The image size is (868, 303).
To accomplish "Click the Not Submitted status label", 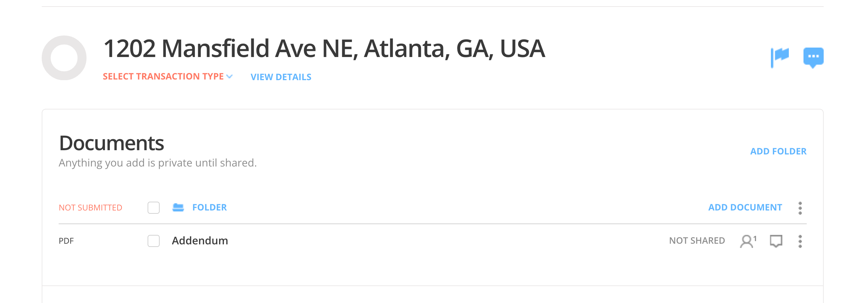I will (90, 208).
